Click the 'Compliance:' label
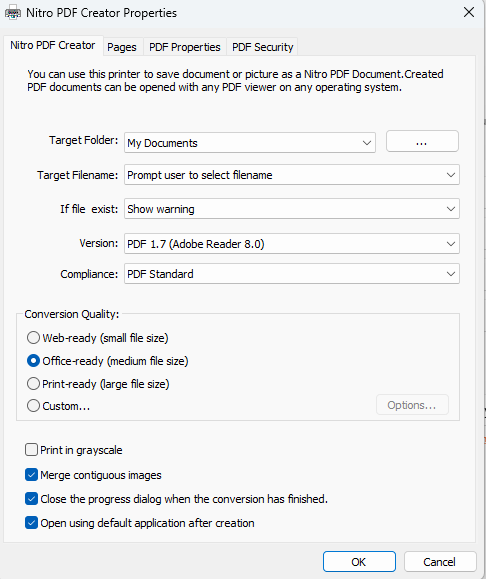This screenshot has width=486, height=579. pyautogui.click(x=89, y=274)
